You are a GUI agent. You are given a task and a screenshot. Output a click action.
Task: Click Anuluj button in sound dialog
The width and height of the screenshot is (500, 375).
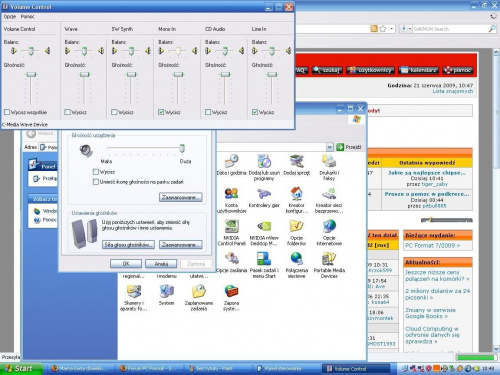coord(161,264)
